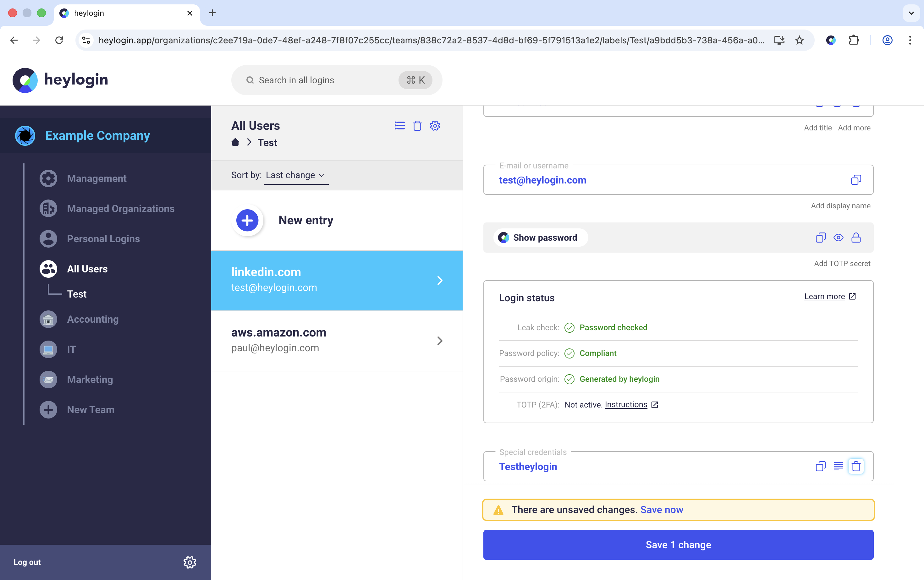Image resolution: width=924 pixels, height=580 pixels.
Task: Copy the password via copy icon
Action: coord(820,238)
